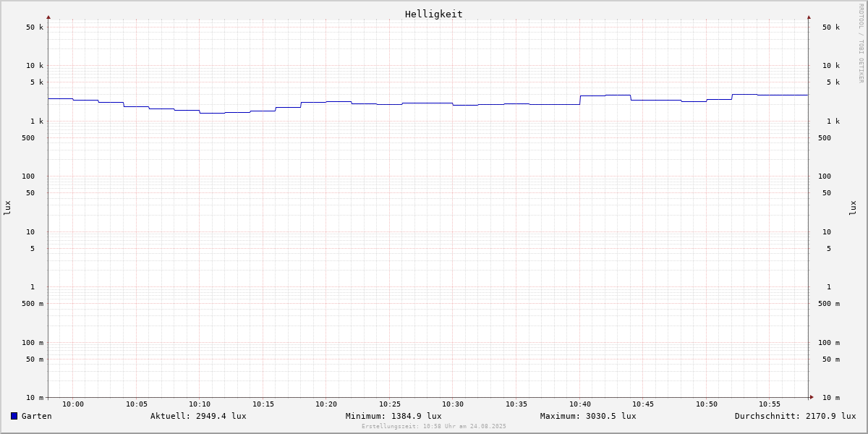Click the red arrow at time axis end
This screenshot has width=868, height=434.
[812, 397]
